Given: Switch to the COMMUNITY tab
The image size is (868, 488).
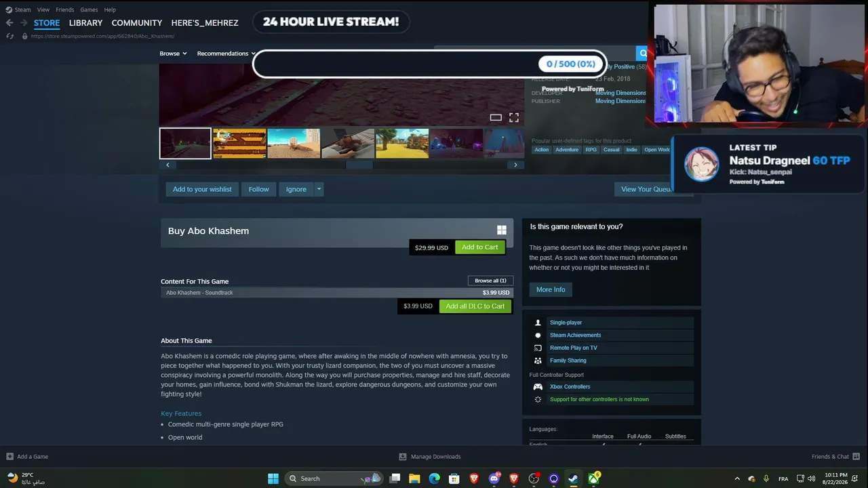Looking at the screenshot, I should tap(137, 23).
